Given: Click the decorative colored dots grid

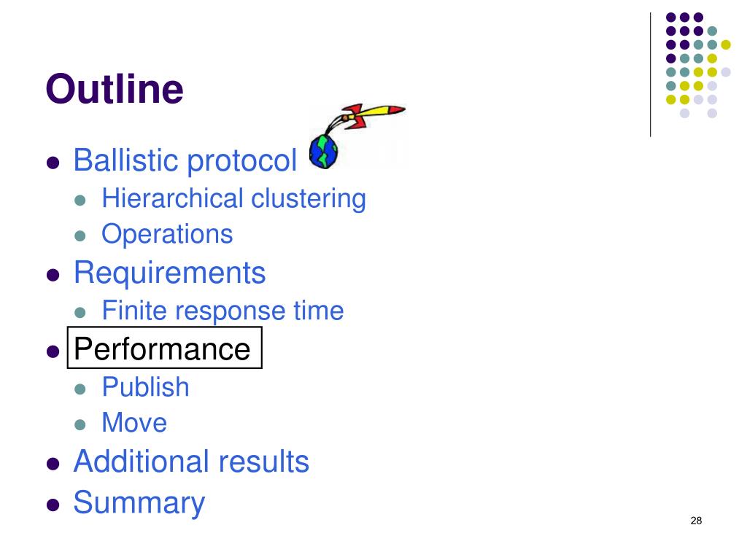Looking at the screenshot, I should [x=698, y=65].
